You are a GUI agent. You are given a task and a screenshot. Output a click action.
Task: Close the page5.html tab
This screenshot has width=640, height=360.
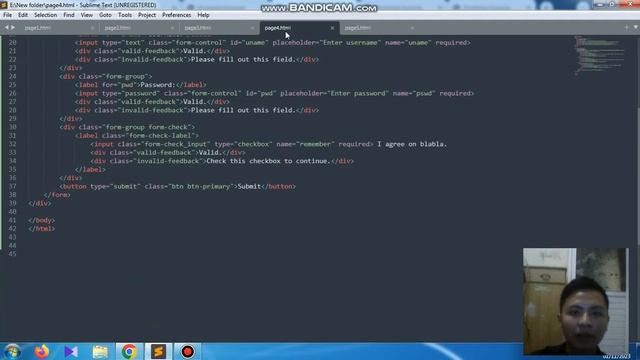click(x=412, y=28)
